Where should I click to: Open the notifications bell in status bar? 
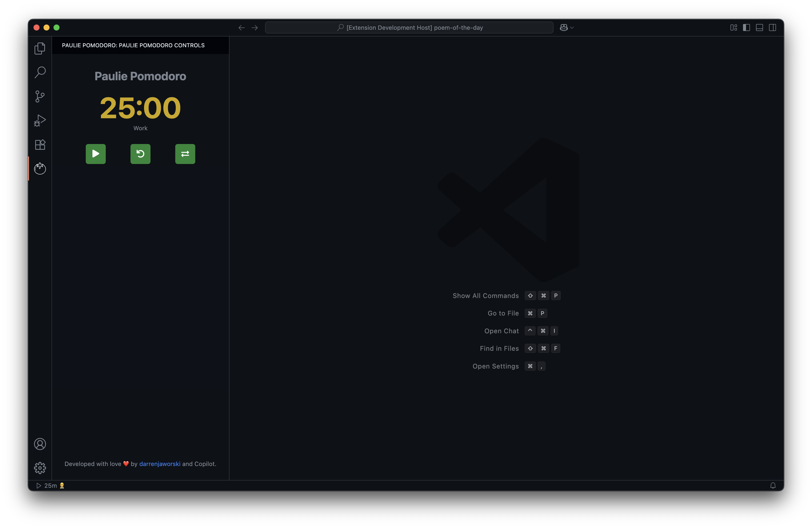tap(773, 486)
